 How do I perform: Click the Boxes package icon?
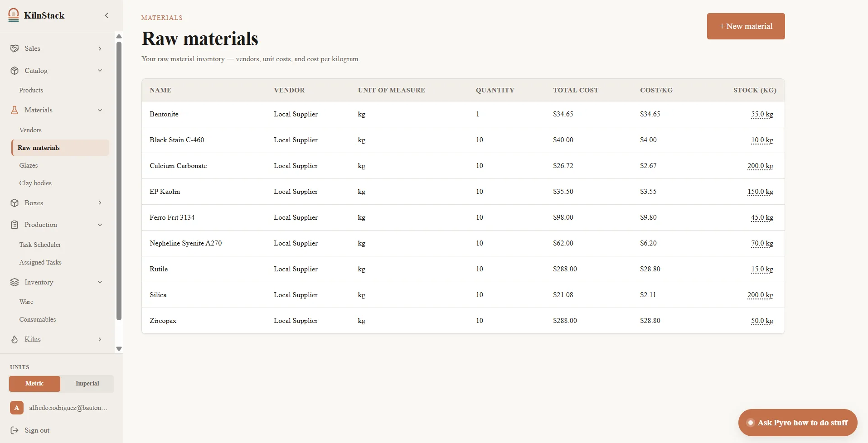click(15, 203)
